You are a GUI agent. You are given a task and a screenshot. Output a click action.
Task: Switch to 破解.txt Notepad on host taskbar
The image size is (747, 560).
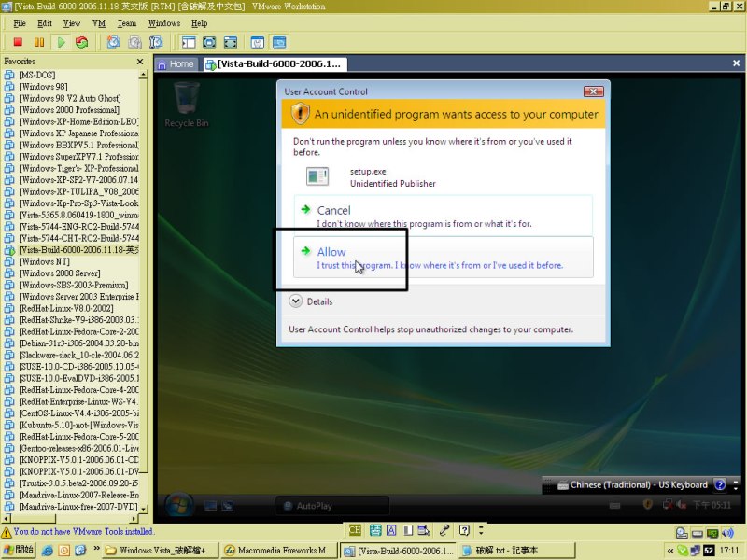pyautogui.click(x=517, y=551)
